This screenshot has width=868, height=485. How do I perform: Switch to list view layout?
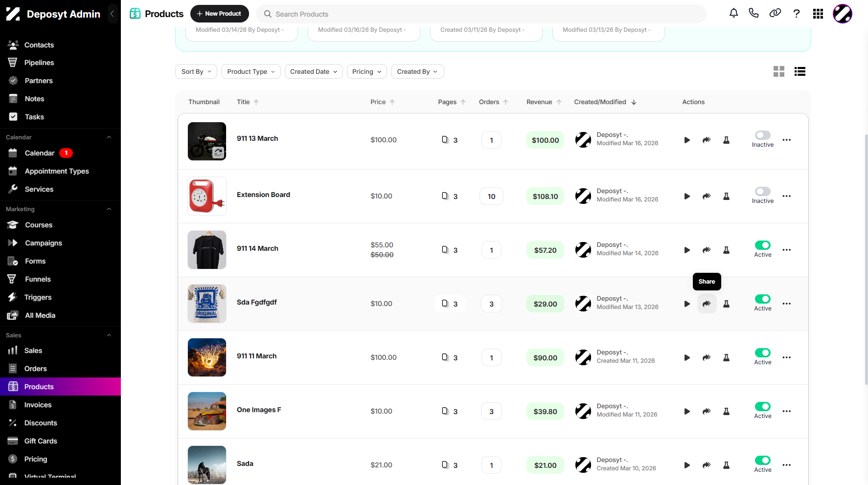[800, 71]
